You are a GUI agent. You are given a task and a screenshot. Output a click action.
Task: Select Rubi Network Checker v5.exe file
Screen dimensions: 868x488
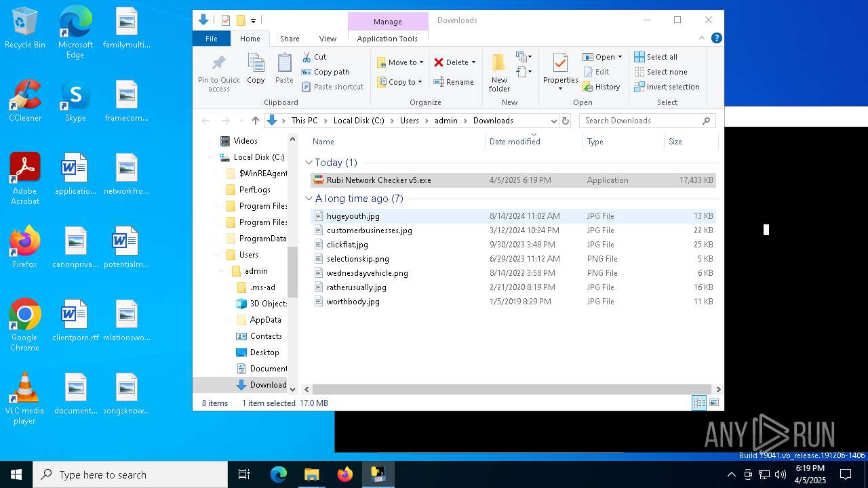click(x=513, y=180)
